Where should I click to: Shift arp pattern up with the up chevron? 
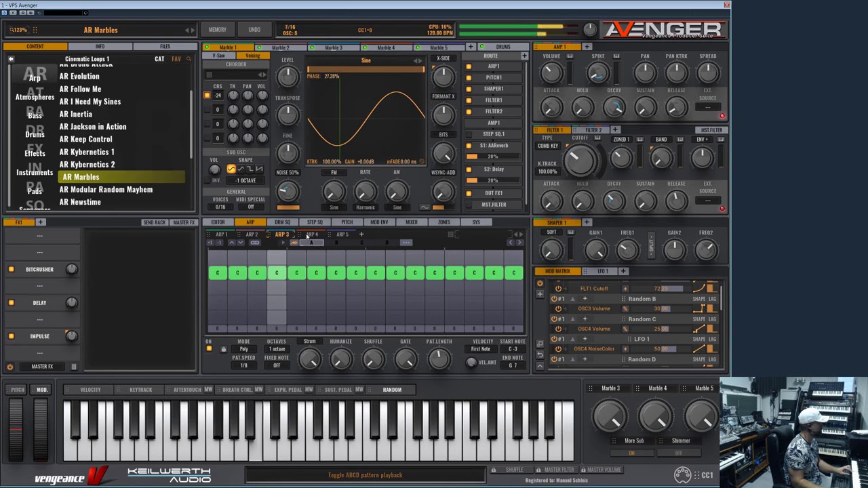pos(231,243)
